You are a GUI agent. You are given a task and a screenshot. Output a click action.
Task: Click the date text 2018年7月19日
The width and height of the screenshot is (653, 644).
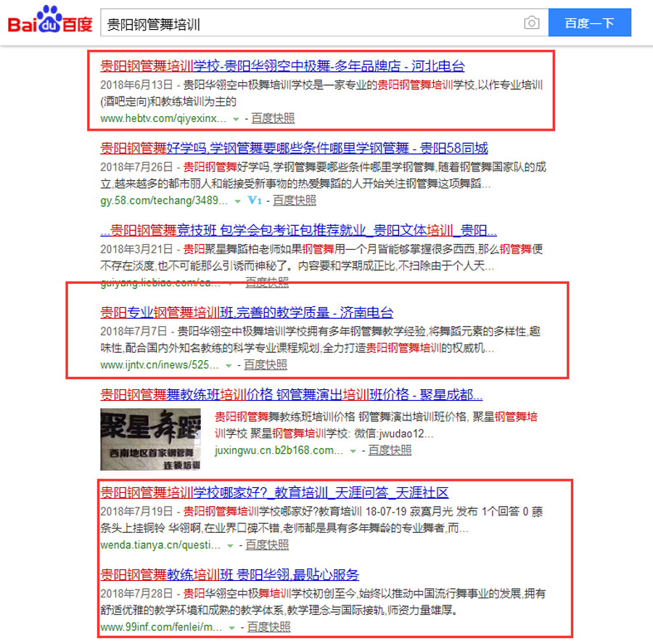pyautogui.click(x=136, y=512)
